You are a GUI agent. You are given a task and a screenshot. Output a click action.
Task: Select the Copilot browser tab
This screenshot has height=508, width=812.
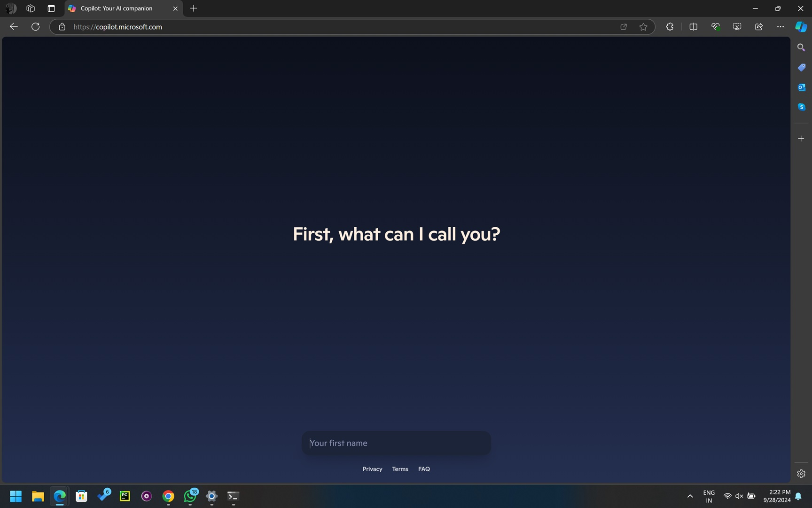[x=117, y=8]
